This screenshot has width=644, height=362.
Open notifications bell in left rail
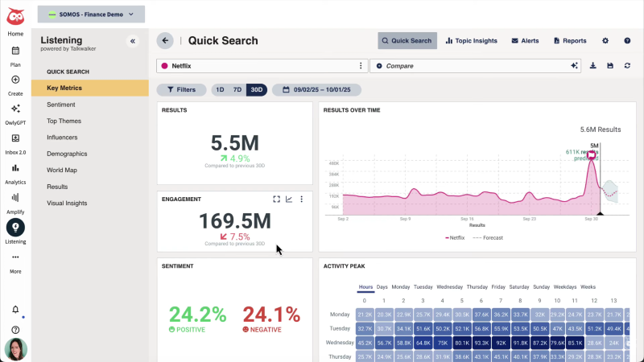[x=15, y=310]
